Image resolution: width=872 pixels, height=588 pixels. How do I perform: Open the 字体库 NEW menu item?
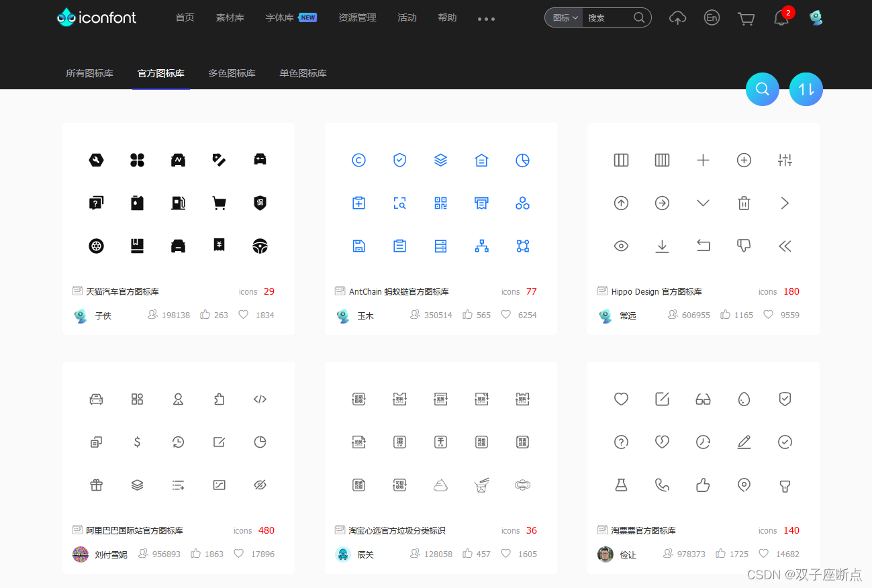(x=291, y=17)
